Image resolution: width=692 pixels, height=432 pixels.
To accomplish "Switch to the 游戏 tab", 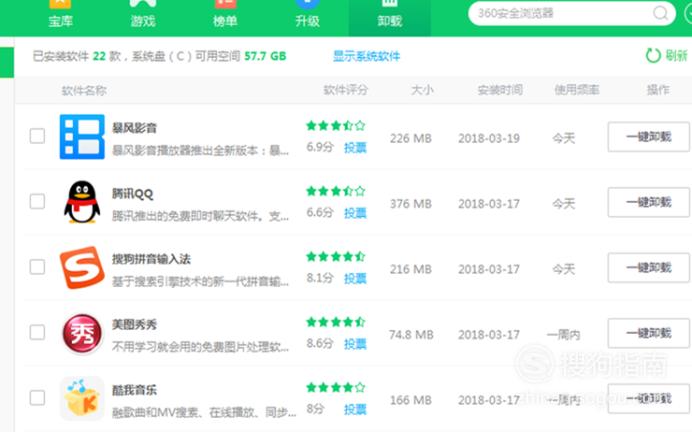I will pyautogui.click(x=143, y=15).
